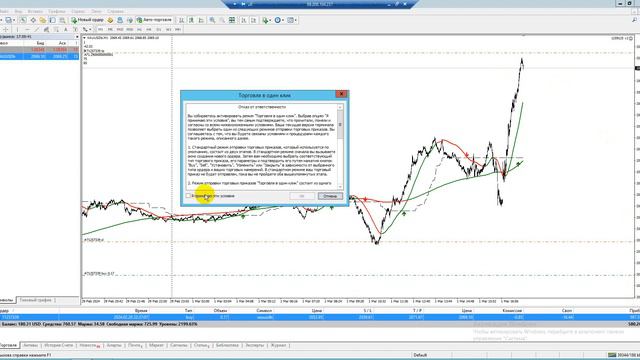Viewport: 640px width, 360px height.
Task: Click the zoom in chart icon
Action: [212, 20]
